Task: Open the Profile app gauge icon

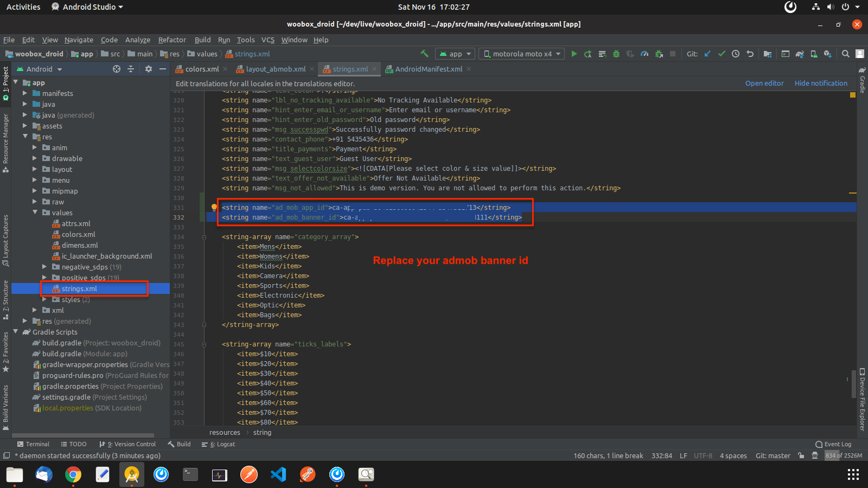Action: point(644,54)
